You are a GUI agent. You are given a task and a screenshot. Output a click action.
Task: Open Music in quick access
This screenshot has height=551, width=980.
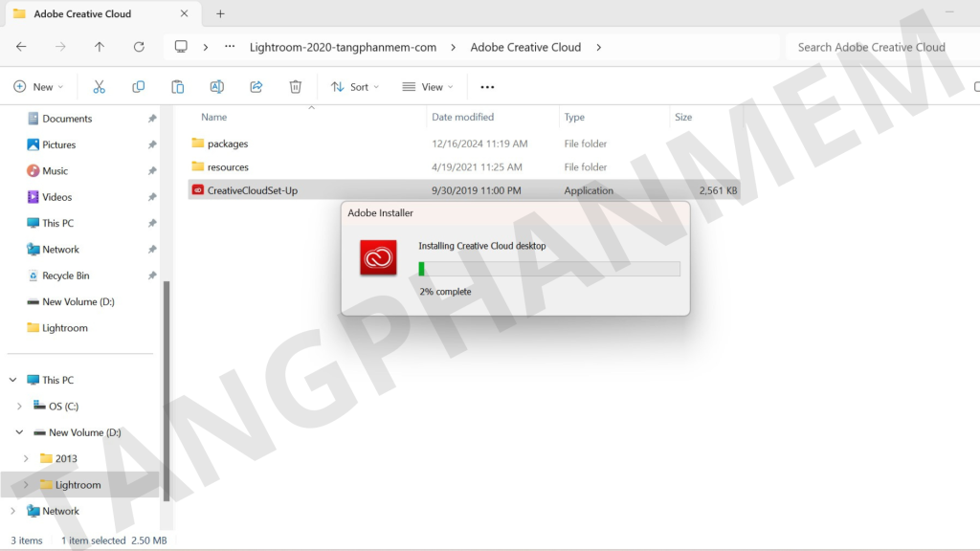tap(55, 171)
